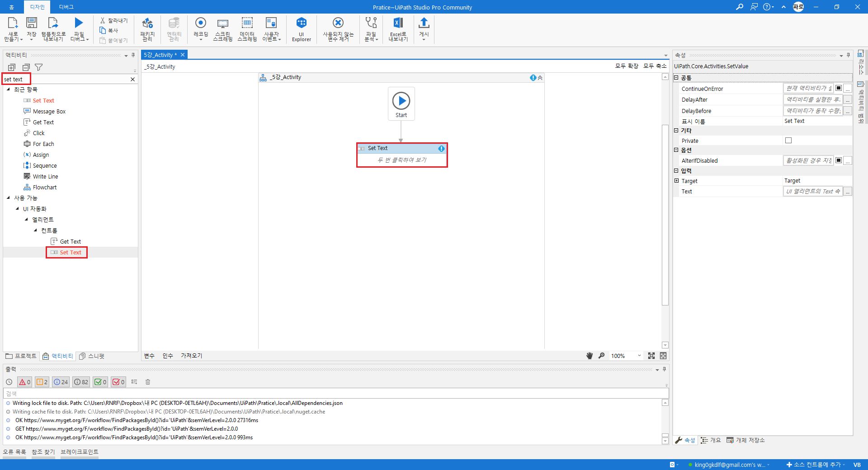Viewport: 868px width, 470px height.
Task: Switch to the Debug ribbon tab
Action: (x=66, y=7)
